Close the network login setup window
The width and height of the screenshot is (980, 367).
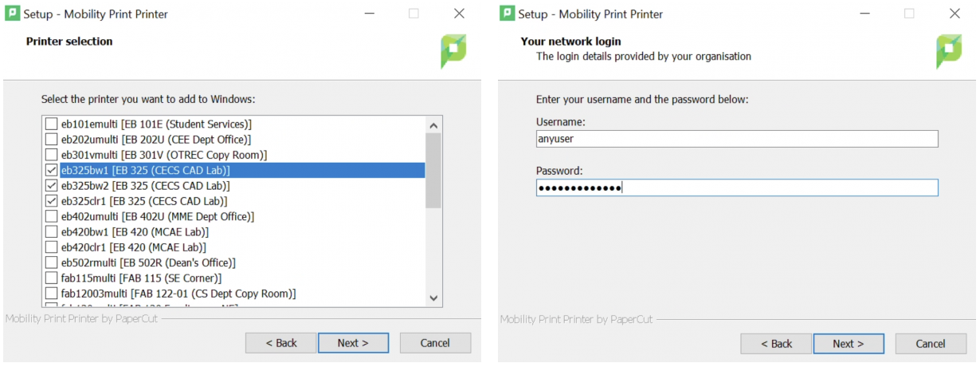pyautogui.click(x=955, y=14)
